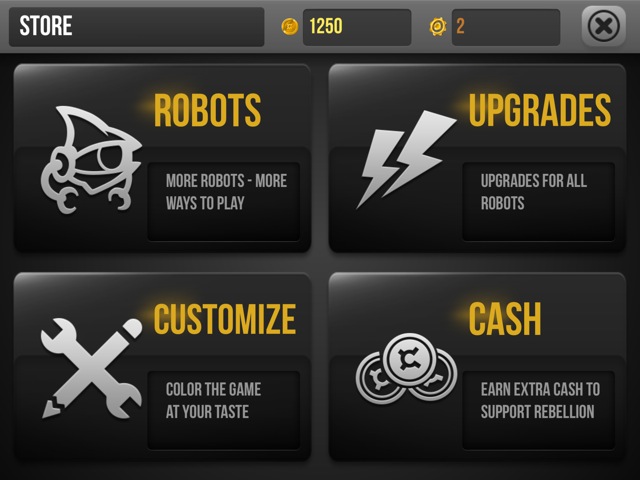Click the gear balance showing 2
Viewport: 640px width, 480px height.
pos(506,27)
